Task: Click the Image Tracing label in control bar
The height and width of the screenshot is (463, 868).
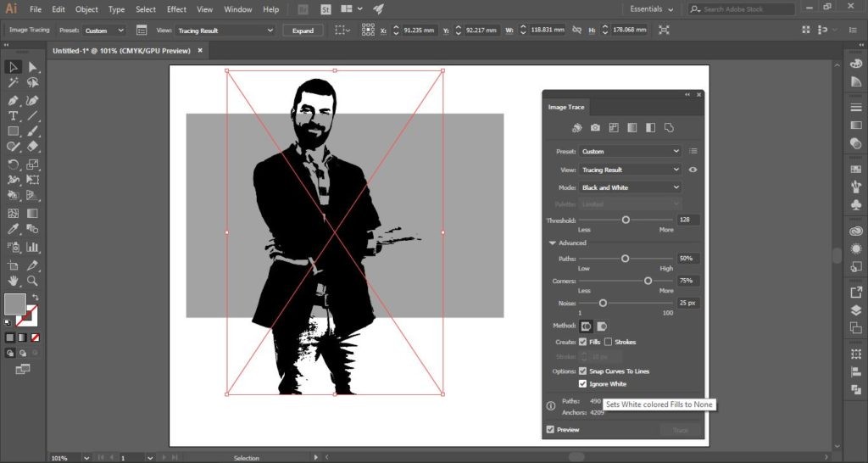Action: (30, 30)
